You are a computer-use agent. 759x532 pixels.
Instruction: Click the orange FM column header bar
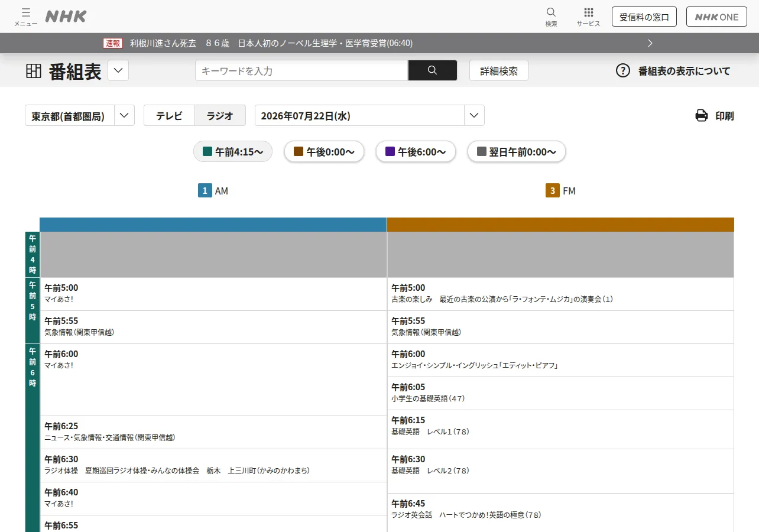[x=560, y=225]
